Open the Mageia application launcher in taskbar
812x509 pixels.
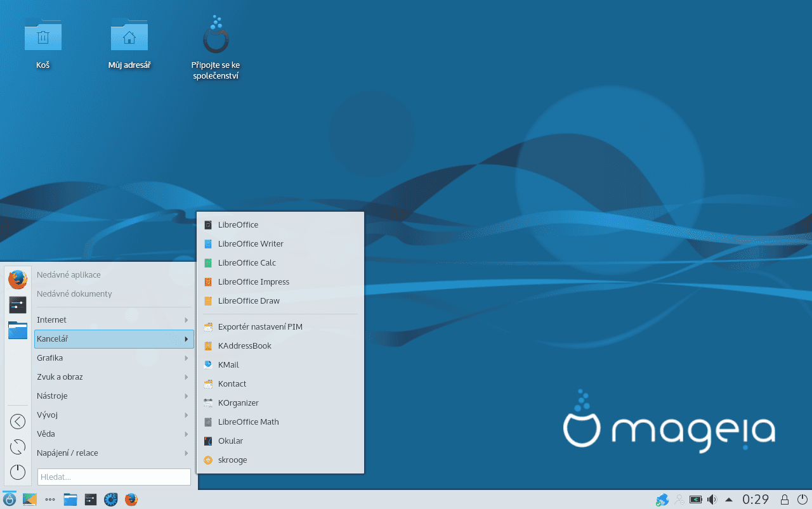8,499
